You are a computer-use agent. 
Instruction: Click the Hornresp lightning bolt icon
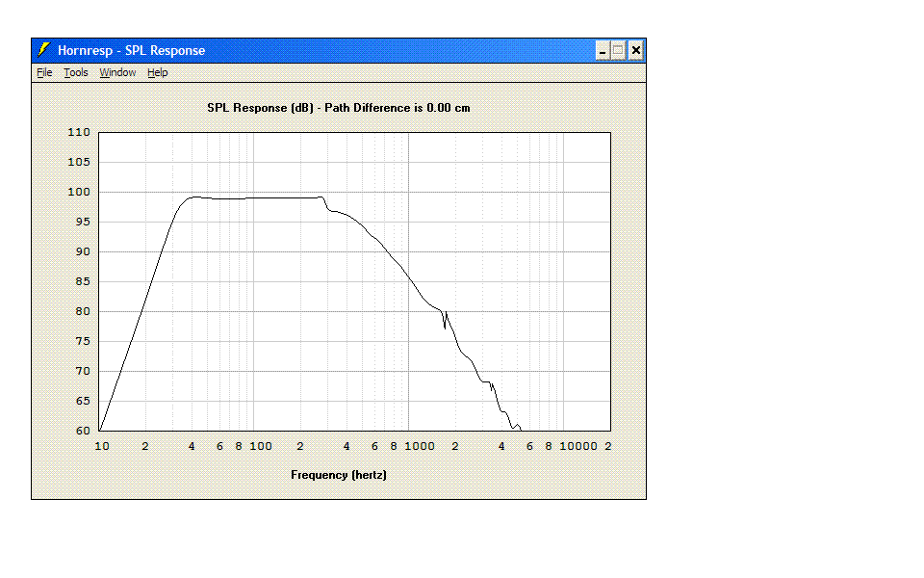43,50
